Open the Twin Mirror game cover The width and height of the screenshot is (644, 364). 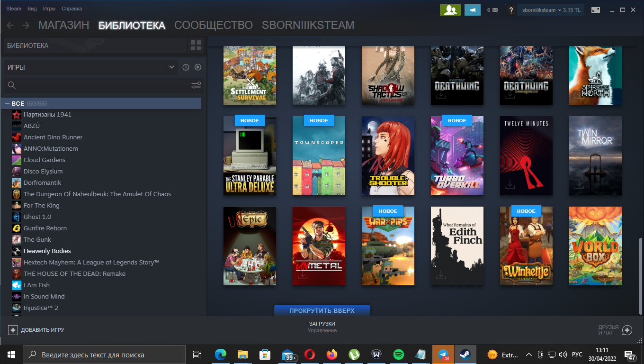(x=595, y=155)
